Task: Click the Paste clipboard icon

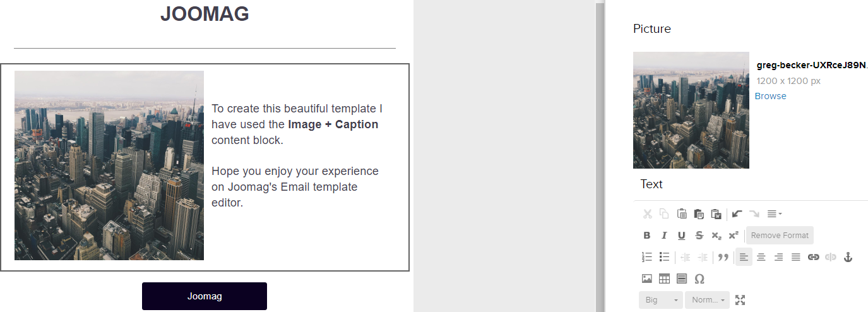Action: tap(681, 214)
